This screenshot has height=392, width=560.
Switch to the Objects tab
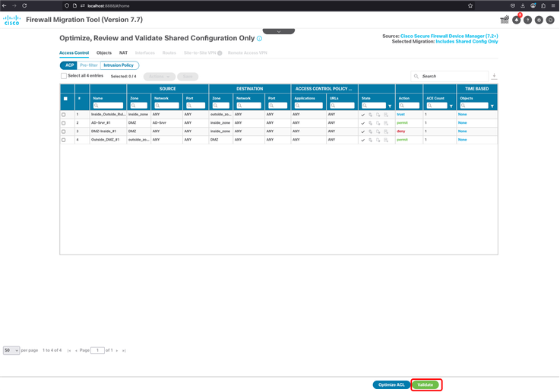104,53
